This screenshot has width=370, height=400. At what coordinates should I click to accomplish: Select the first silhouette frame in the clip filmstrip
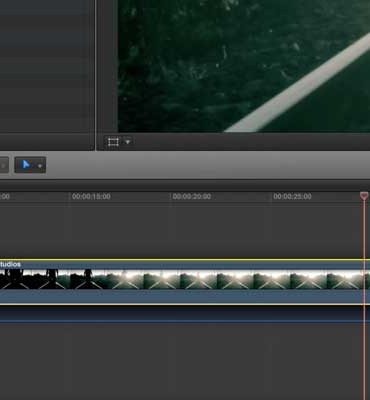tap(15, 279)
